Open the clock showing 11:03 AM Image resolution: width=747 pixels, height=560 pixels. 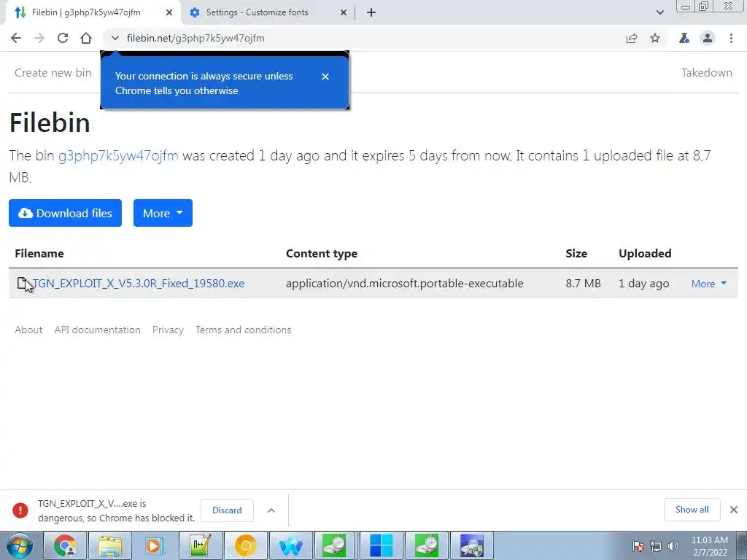pos(709,546)
